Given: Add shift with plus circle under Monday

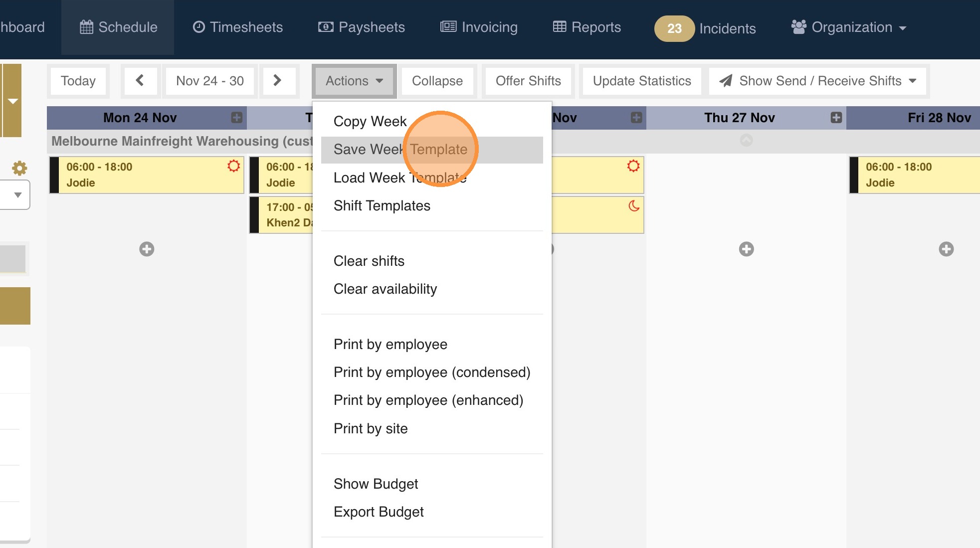Looking at the screenshot, I should (147, 249).
